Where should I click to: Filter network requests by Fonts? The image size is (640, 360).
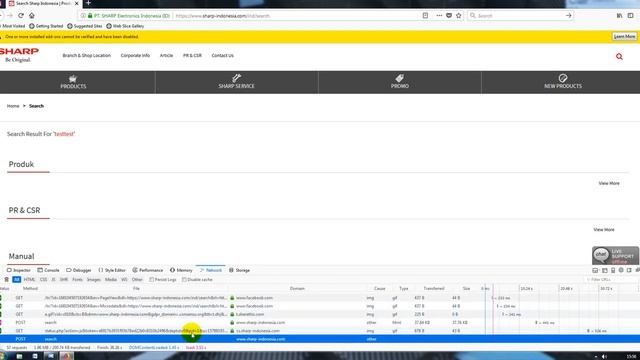point(77,280)
